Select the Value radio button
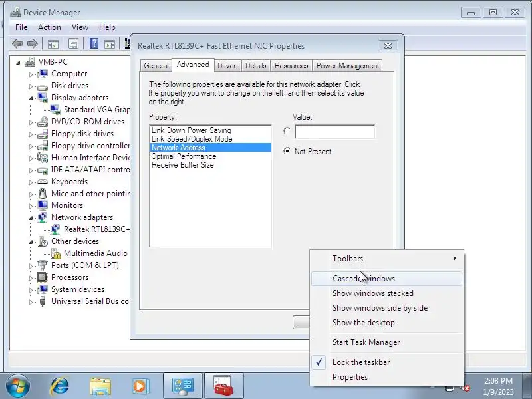532x399 pixels. pos(287,131)
